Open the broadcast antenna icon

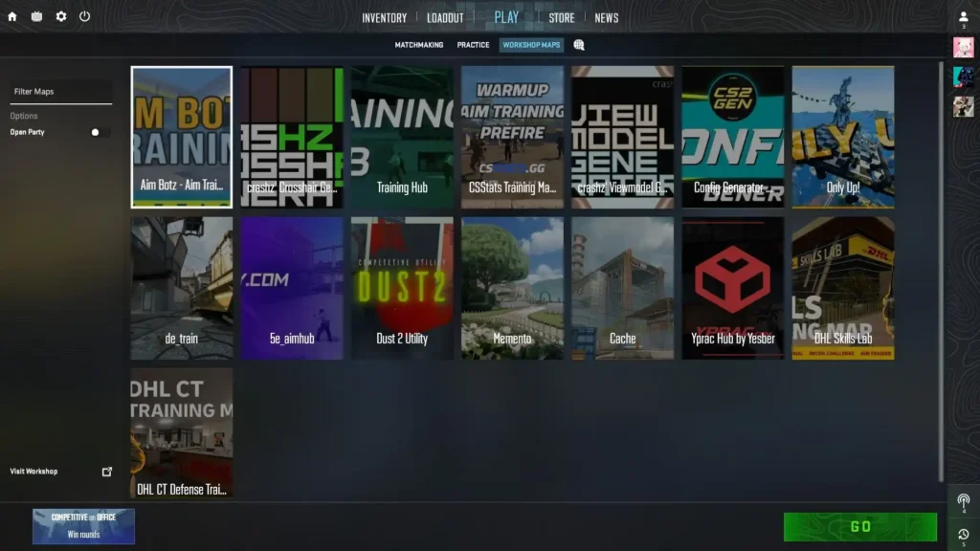coord(963,500)
